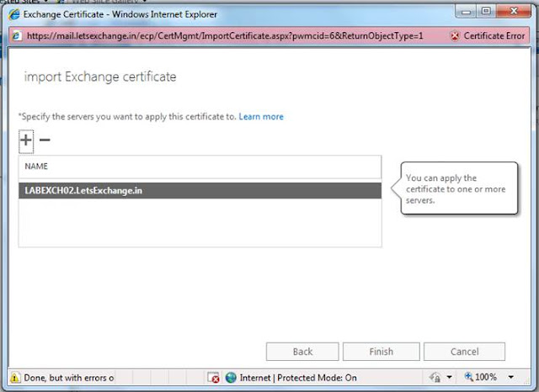Click the privacy lock icon in status bar
The width and height of the screenshot is (539, 392).
point(435,378)
